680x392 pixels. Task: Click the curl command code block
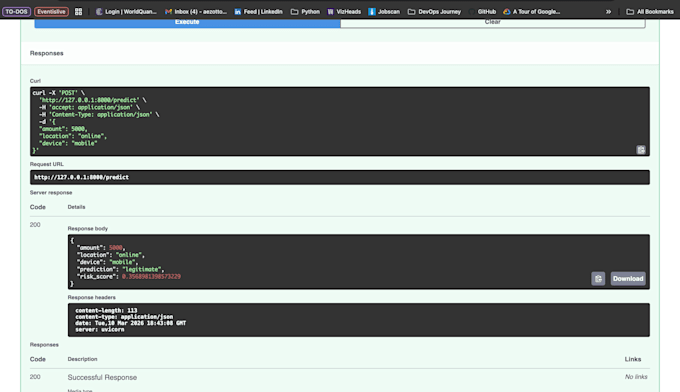(340, 121)
